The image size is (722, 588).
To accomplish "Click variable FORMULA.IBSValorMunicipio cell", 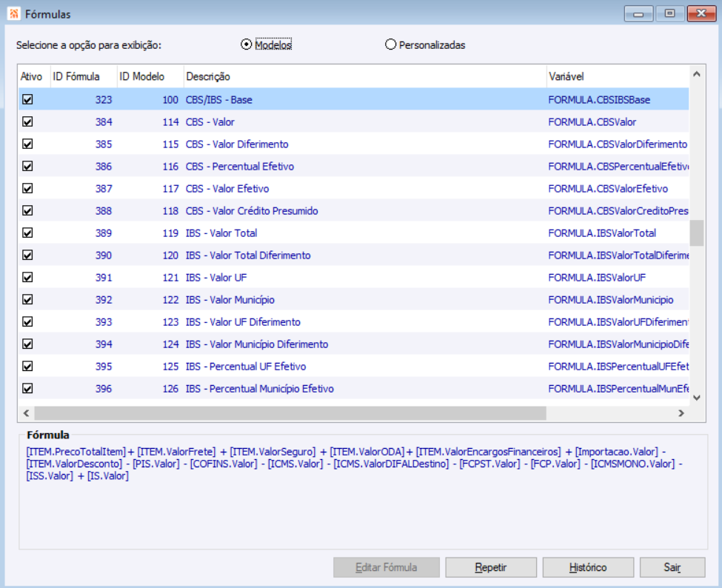I will click(618, 299).
